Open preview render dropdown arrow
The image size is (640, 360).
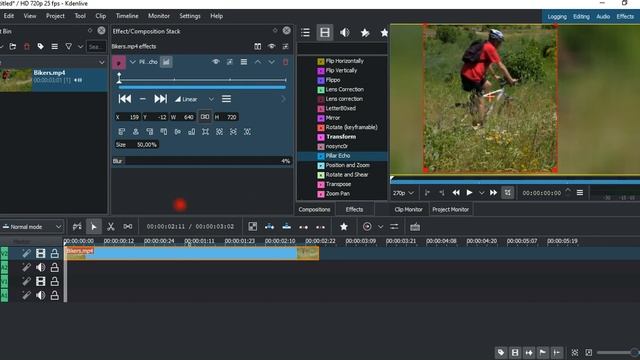point(380,227)
